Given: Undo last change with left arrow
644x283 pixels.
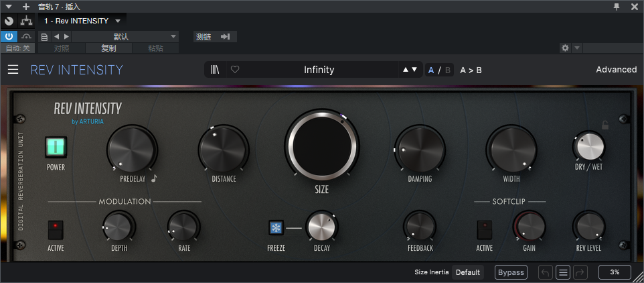Looking at the screenshot, I should 546,272.
